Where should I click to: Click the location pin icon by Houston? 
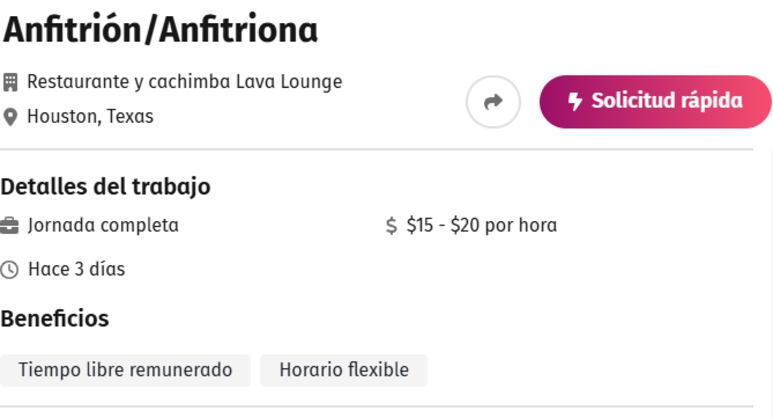(x=10, y=117)
